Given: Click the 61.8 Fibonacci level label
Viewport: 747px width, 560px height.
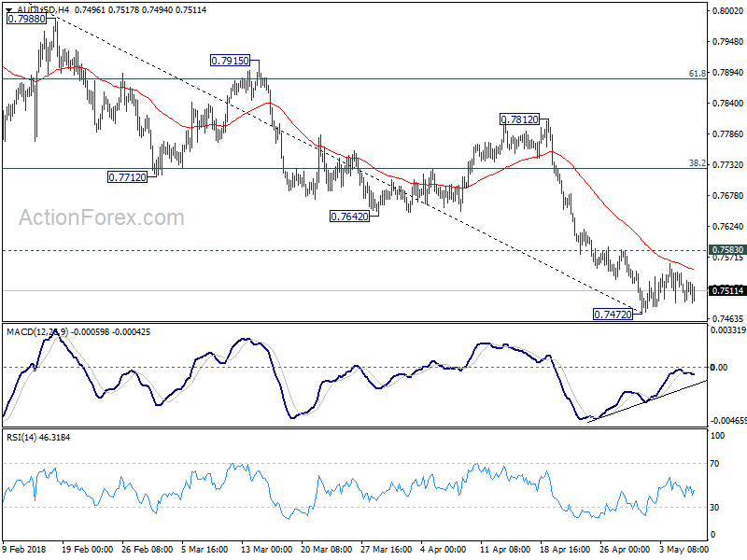Looking at the screenshot, I should [698, 74].
